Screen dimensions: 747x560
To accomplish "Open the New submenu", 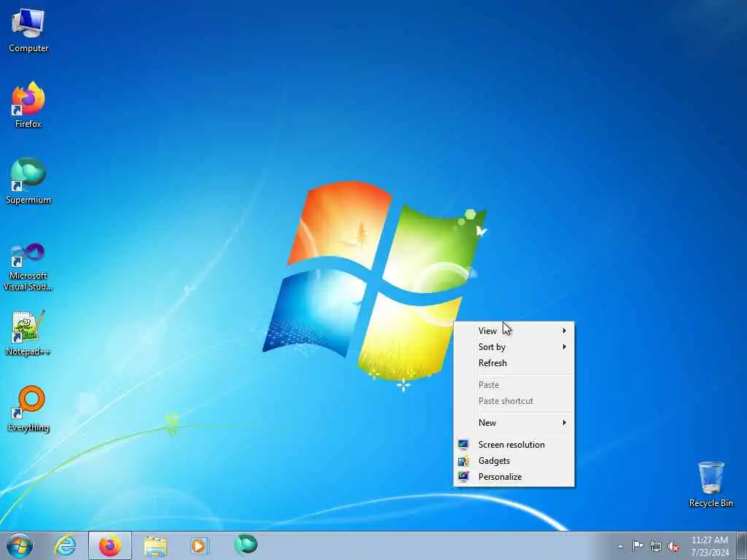I will (514, 422).
